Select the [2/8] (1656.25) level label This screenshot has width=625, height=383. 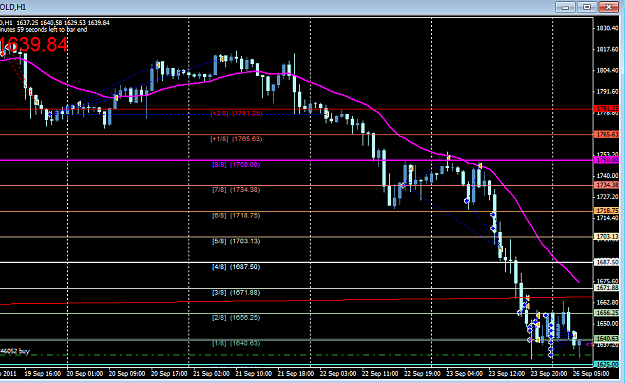pos(236,318)
